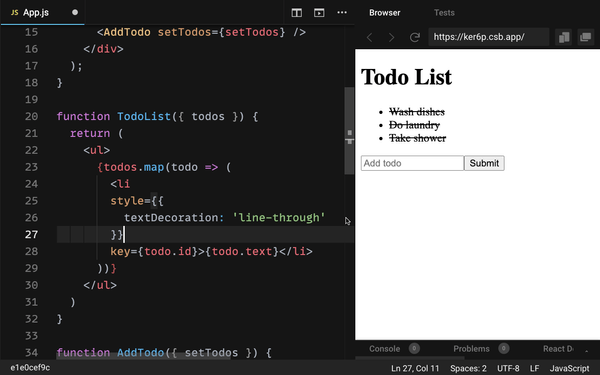
Task: Open preview in new window icon
Action: (585, 37)
